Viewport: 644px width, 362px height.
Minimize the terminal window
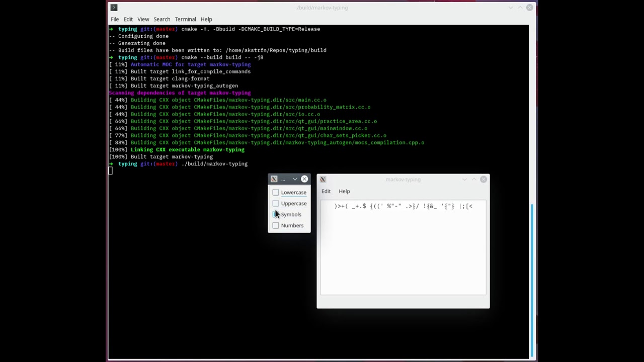pos(511,8)
